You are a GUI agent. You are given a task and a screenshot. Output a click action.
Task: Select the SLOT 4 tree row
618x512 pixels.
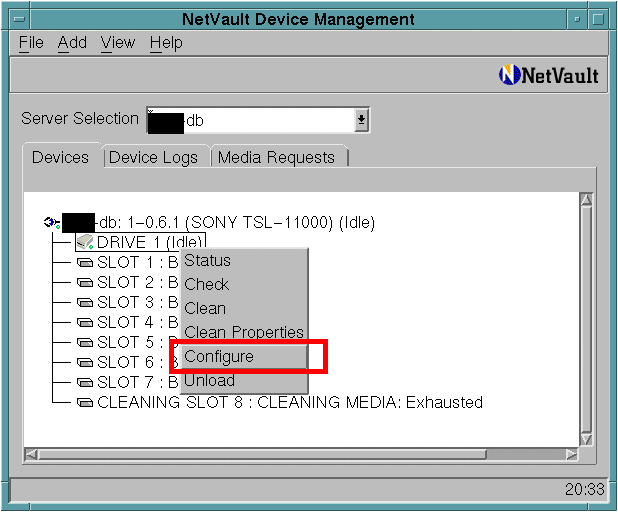(128, 322)
